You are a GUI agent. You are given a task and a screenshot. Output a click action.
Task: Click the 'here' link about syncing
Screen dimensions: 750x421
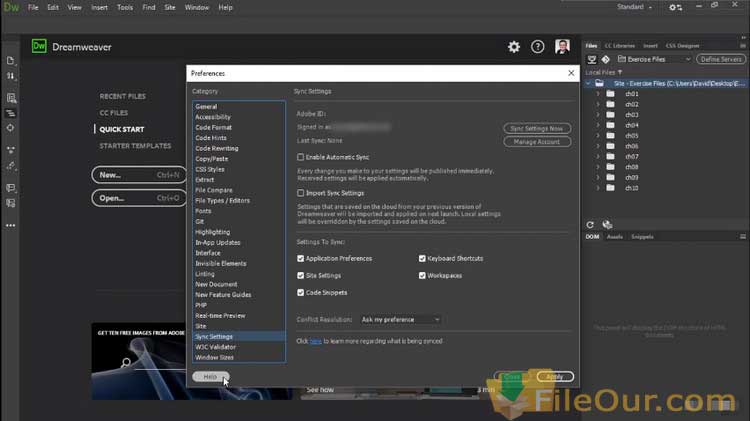coord(316,341)
